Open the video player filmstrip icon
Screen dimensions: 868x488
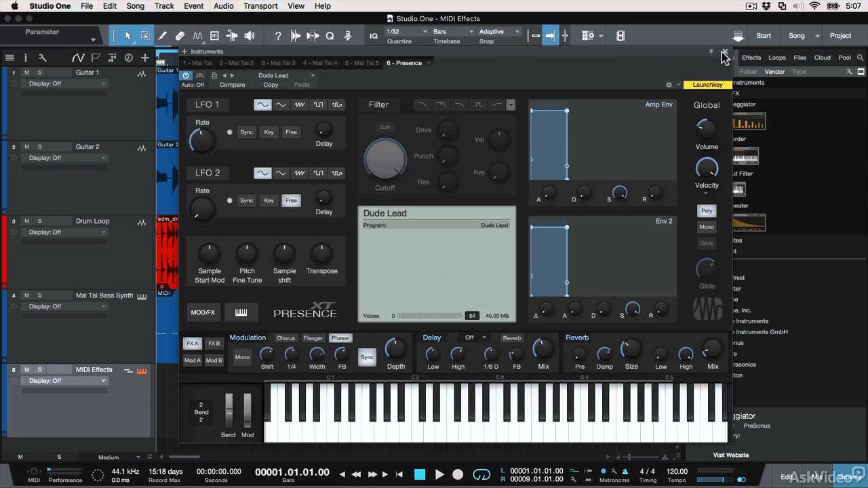tap(620, 36)
